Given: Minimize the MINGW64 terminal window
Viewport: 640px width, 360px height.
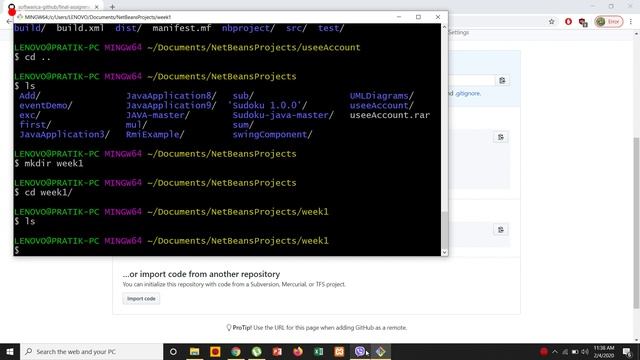Looking at the screenshot, I should click(399, 17).
